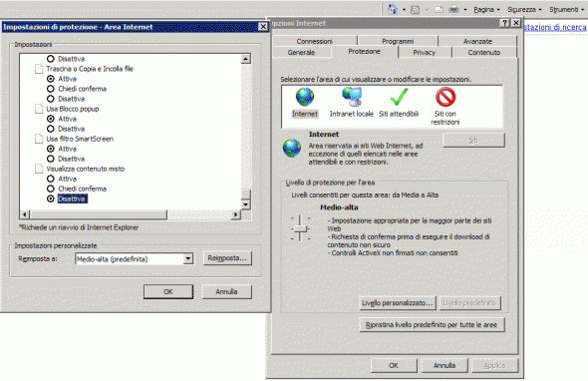
Task: Select Chiedi conferma under Trascina o Copia e Incolla
Action: [51, 89]
